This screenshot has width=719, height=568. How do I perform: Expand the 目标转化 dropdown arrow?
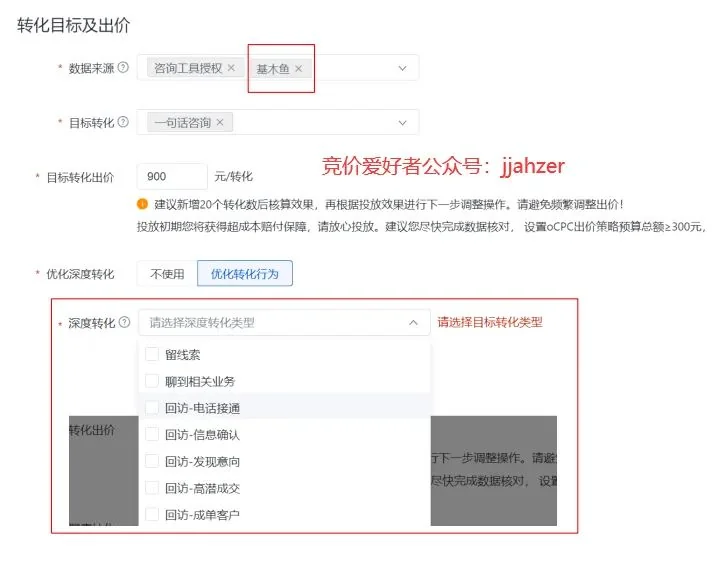coord(402,123)
